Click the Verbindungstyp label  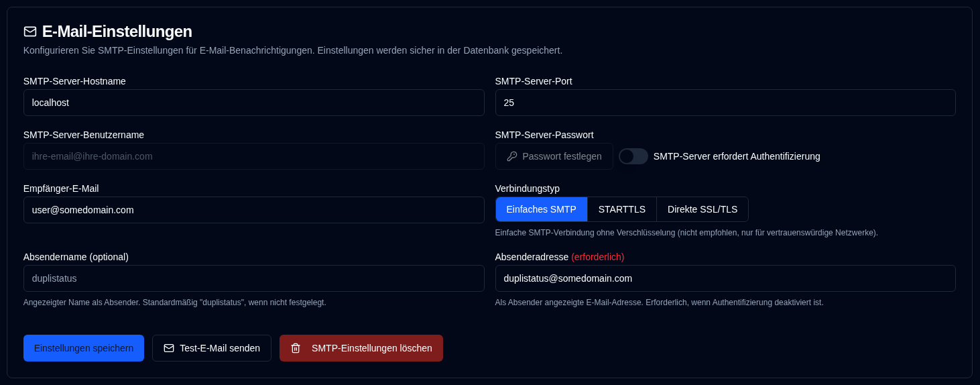[x=528, y=188]
